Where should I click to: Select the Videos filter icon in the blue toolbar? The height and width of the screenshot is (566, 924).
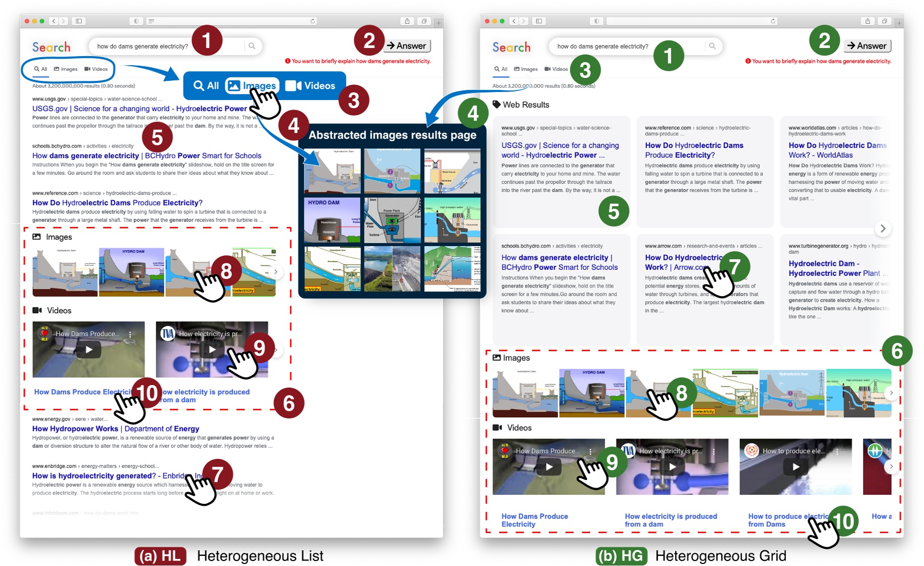point(292,85)
